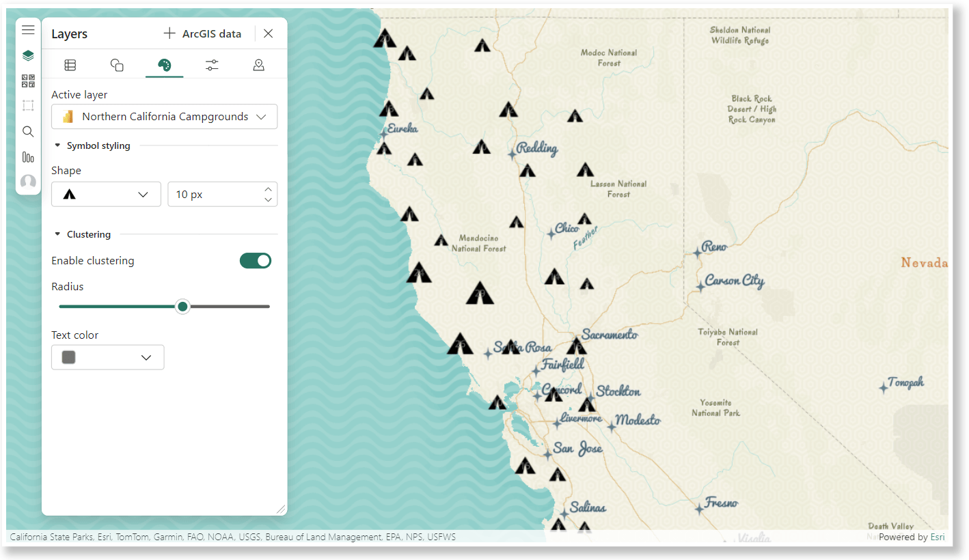Select the Layers stack icon in the toolbar

[x=28, y=55]
